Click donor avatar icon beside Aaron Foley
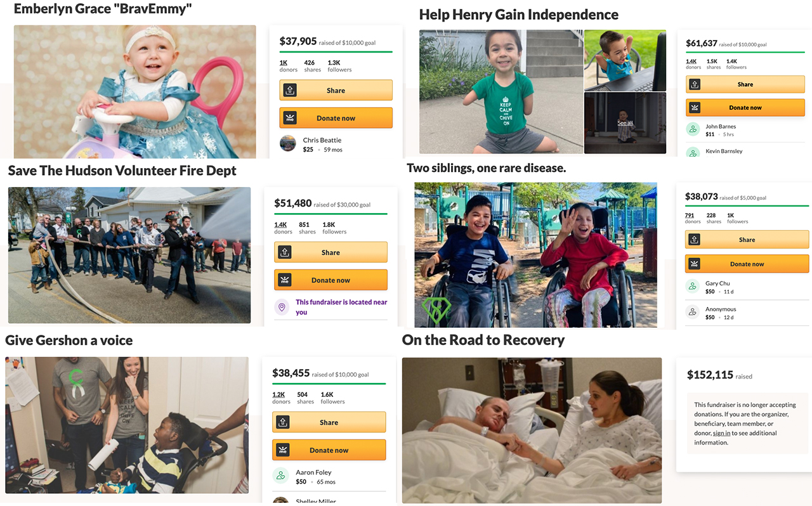The image size is (812, 506). (280, 476)
